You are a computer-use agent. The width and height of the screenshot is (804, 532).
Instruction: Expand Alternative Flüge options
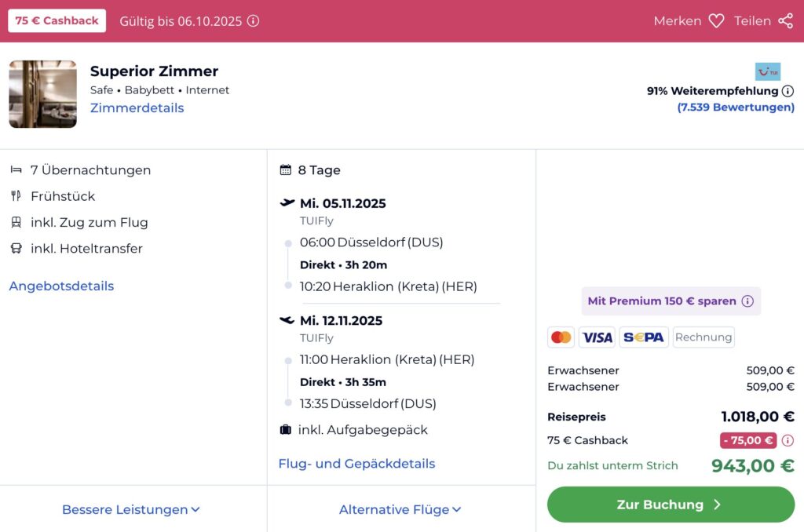click(400, 510)
